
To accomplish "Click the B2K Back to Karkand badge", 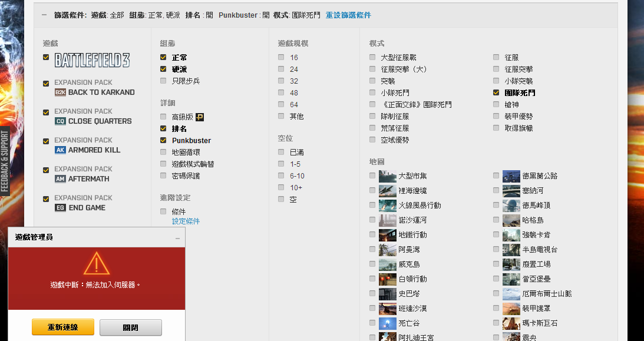I will coord(60,92).
